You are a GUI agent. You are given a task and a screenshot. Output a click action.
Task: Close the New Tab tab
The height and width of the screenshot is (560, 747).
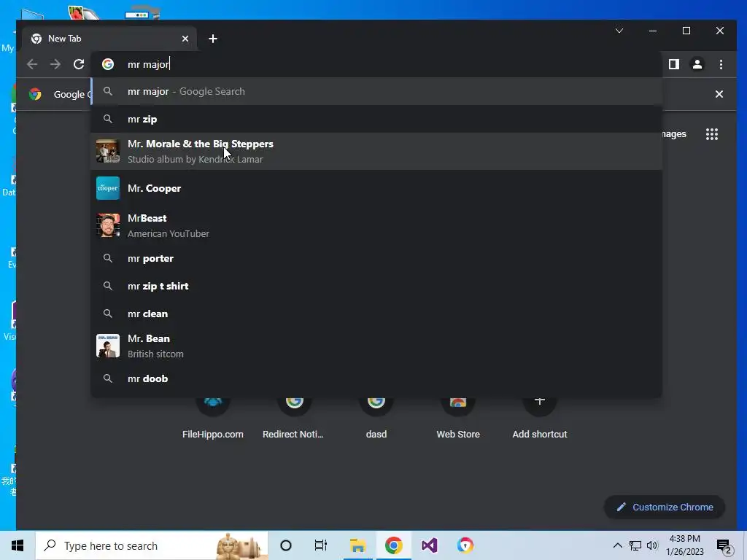[x=185, y=39]
